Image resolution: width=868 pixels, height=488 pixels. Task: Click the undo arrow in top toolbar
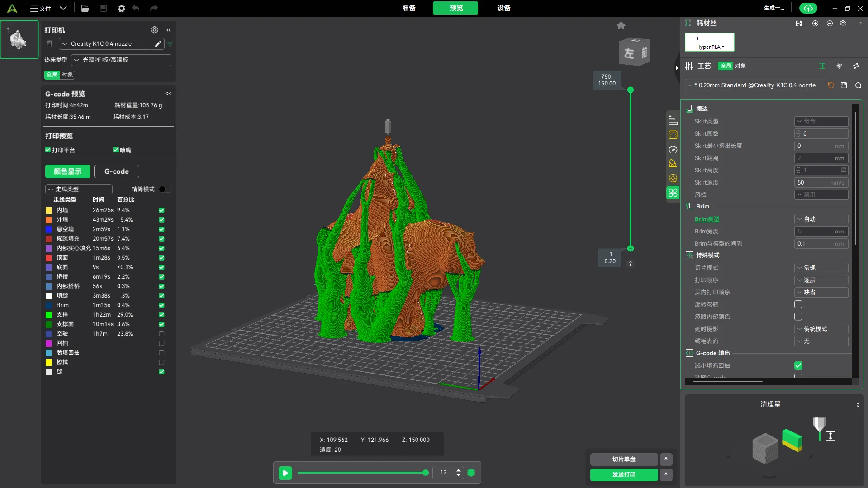click(136, 8)
